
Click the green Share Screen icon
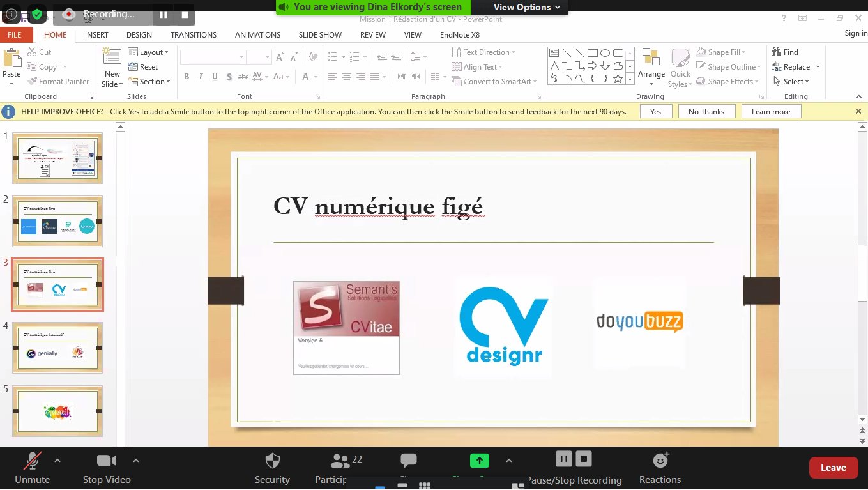479,461
